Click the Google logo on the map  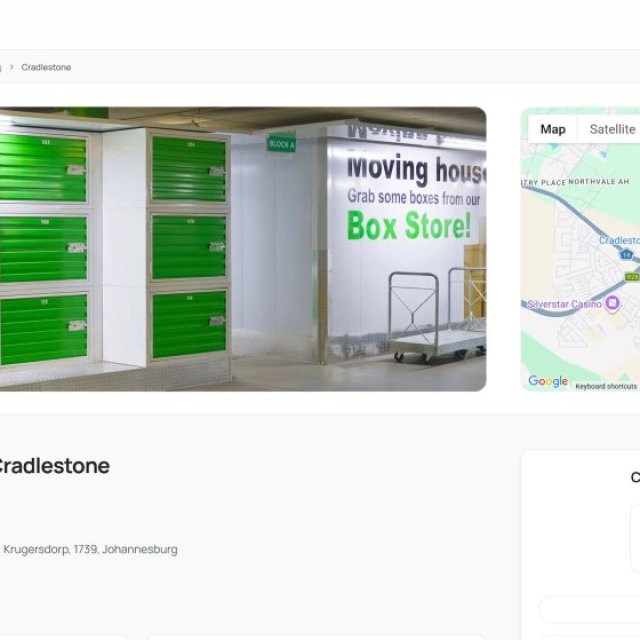click(547, 381)
